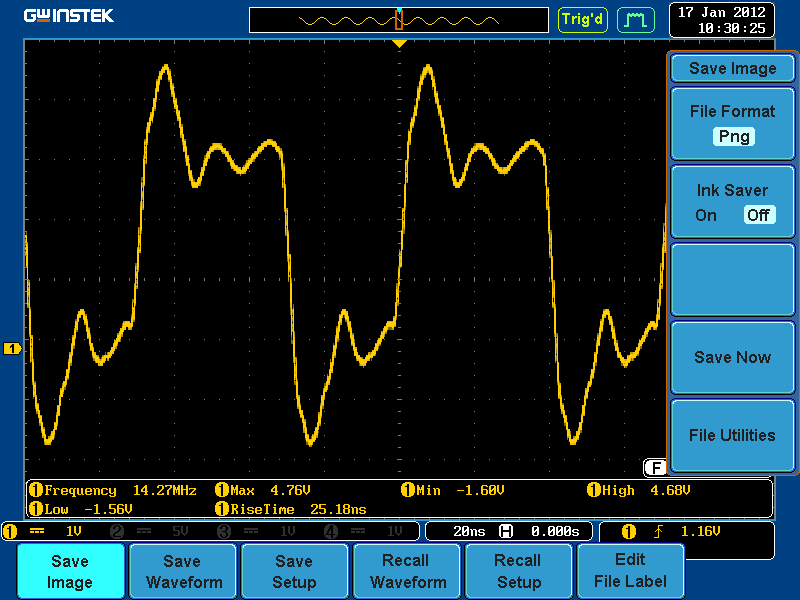Screen dimensions: 800x600
Task: Click channel 1 indicator showing 1V
Action: pos(43,532)
